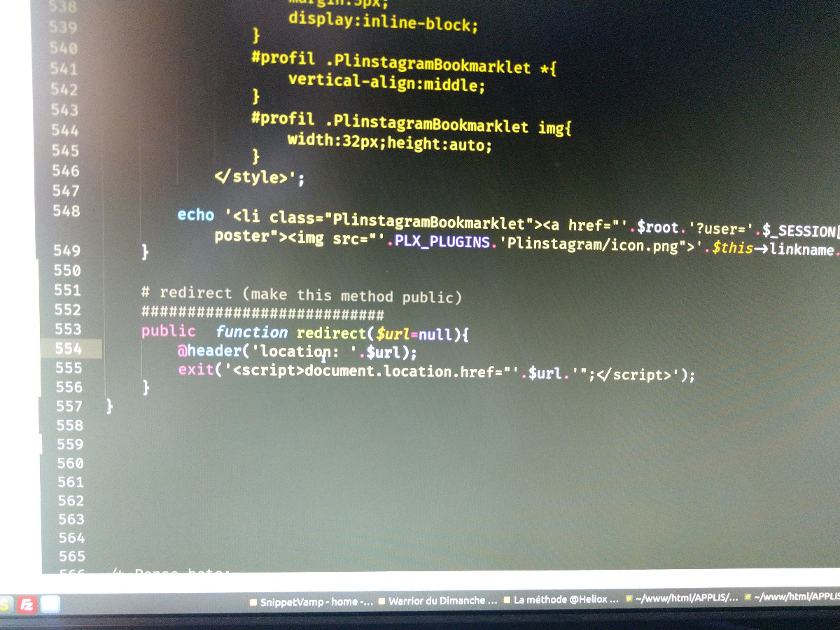Click the $this→linkname expression
This screenshot has height=630, width=840.
pos(773,249)
